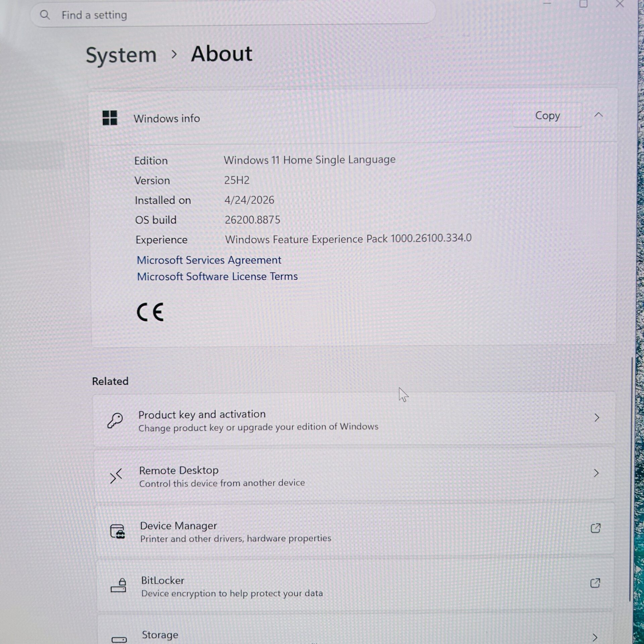
Task: Collapse the Windows info section
Action: pyautogui.click(x=598, y=115)
